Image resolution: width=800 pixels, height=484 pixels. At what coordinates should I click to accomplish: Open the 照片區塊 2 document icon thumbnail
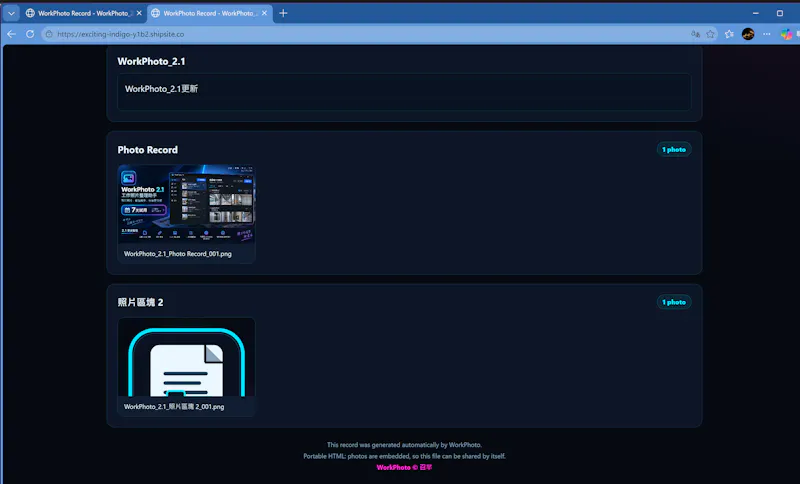click(x=186, y=357)
